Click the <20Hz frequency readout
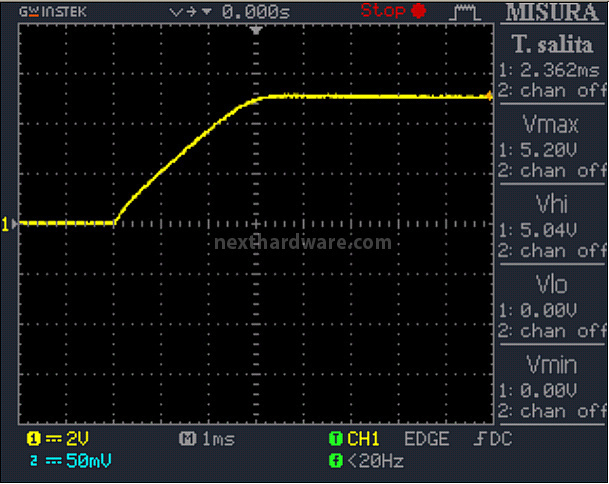 [376, 461]
